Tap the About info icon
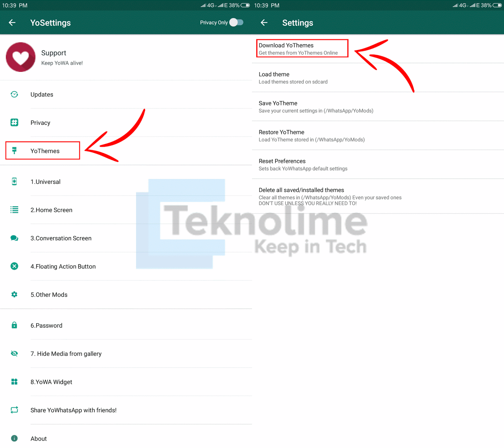The width and height of the screenshot is (504, 448). click(x=14, y=438)
